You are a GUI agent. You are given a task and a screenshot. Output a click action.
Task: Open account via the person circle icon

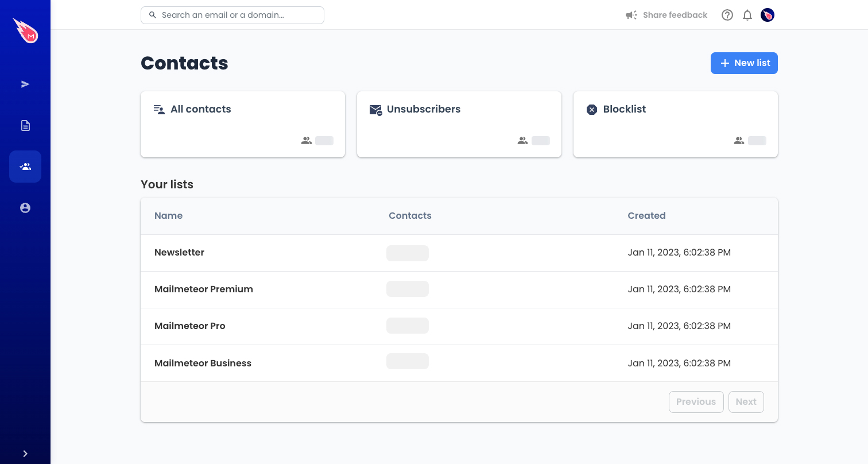pos(25,208)
